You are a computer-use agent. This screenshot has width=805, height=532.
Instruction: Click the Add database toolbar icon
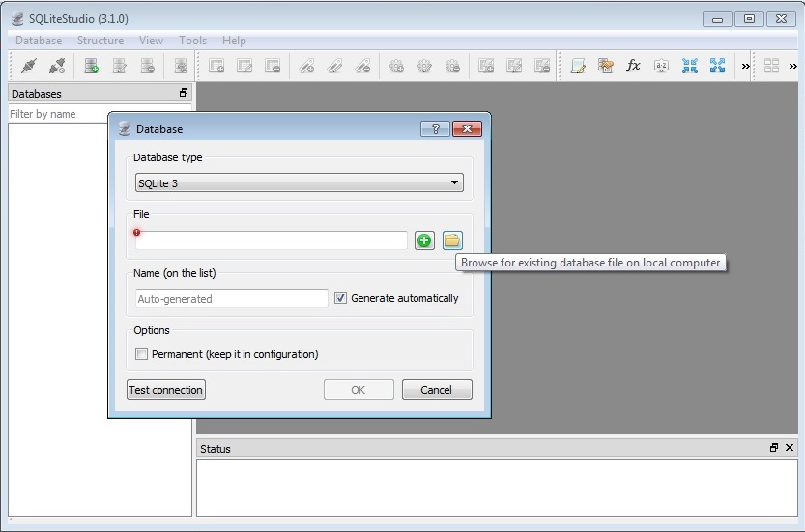[x=92, y=66]
